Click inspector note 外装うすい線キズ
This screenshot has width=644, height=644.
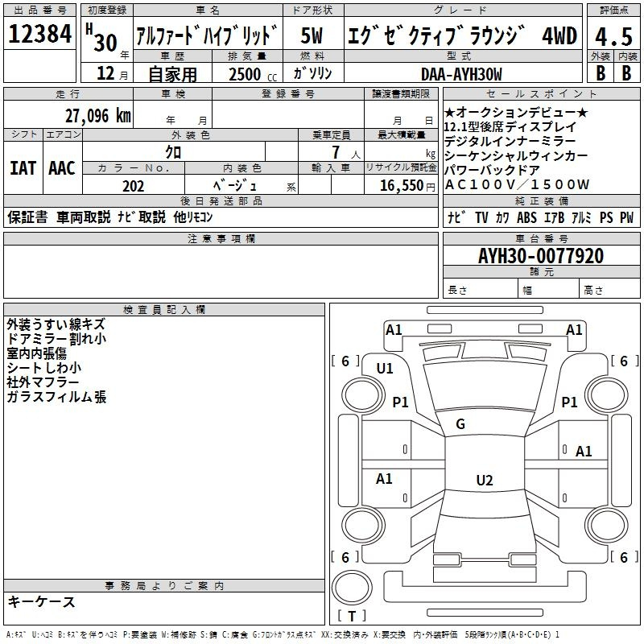[x=56, y=324]
